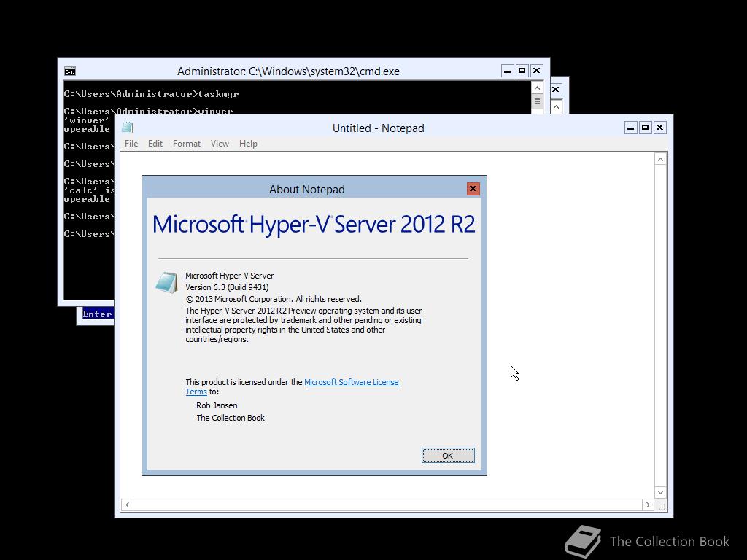Screen dimensions: 747x560
Task: Click the Administrator cmd.exe title bar
Action: [288, 71]
